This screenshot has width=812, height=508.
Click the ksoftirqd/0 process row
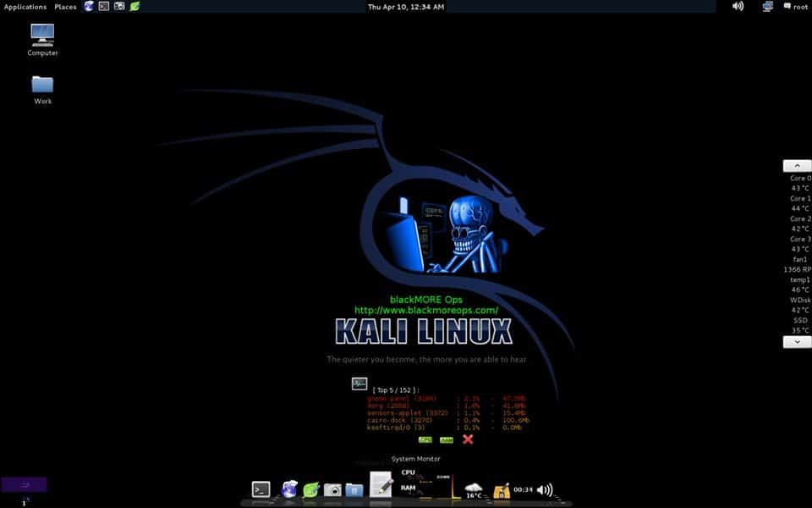tap(444, 428)
